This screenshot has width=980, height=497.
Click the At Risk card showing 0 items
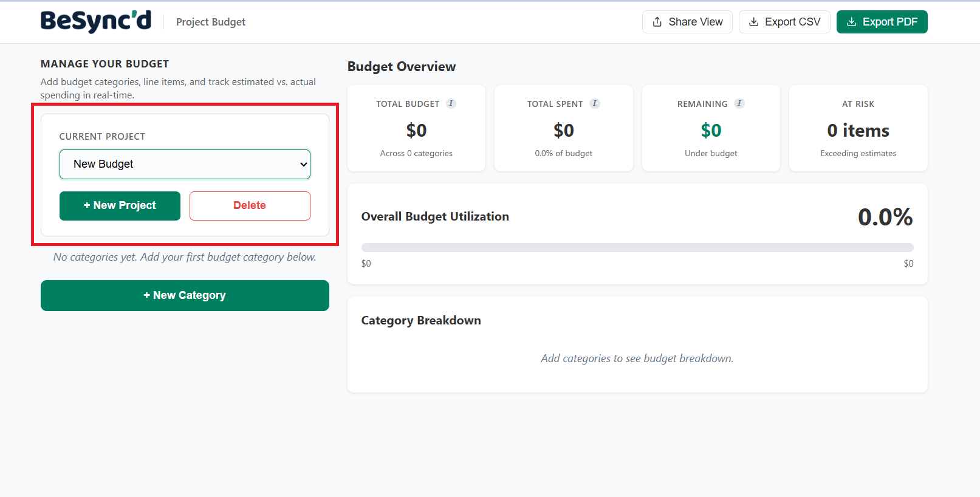858,128
